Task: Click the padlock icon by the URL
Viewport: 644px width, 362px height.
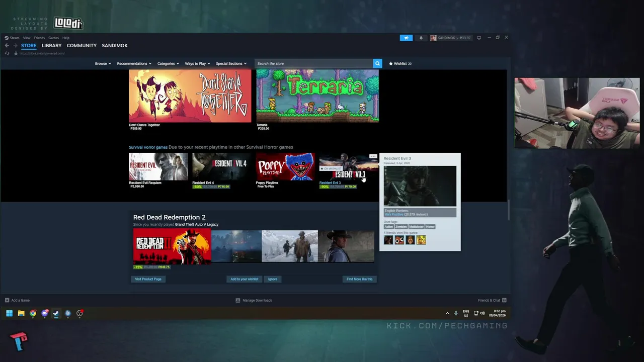Action: (x=16, y=53)
